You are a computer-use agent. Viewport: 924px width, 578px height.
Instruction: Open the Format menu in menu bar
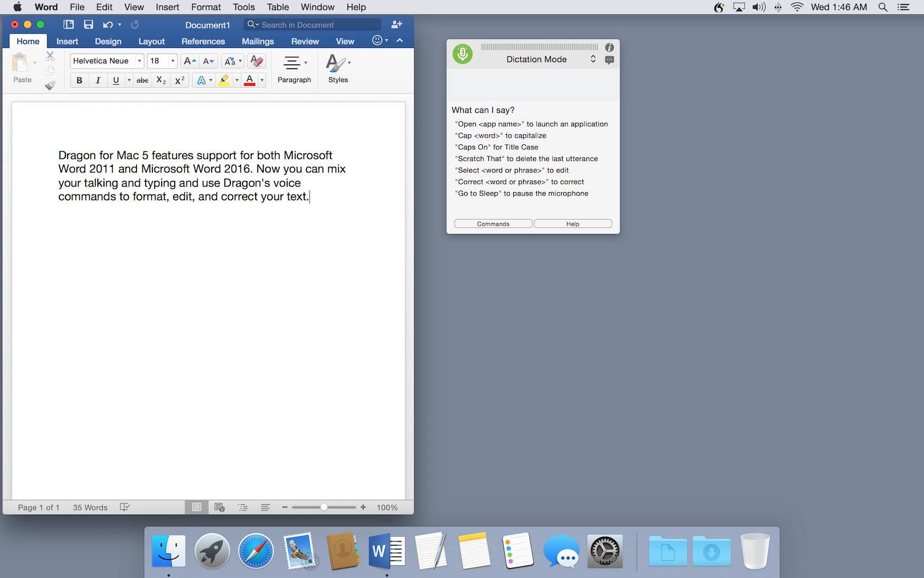(206, 7)
